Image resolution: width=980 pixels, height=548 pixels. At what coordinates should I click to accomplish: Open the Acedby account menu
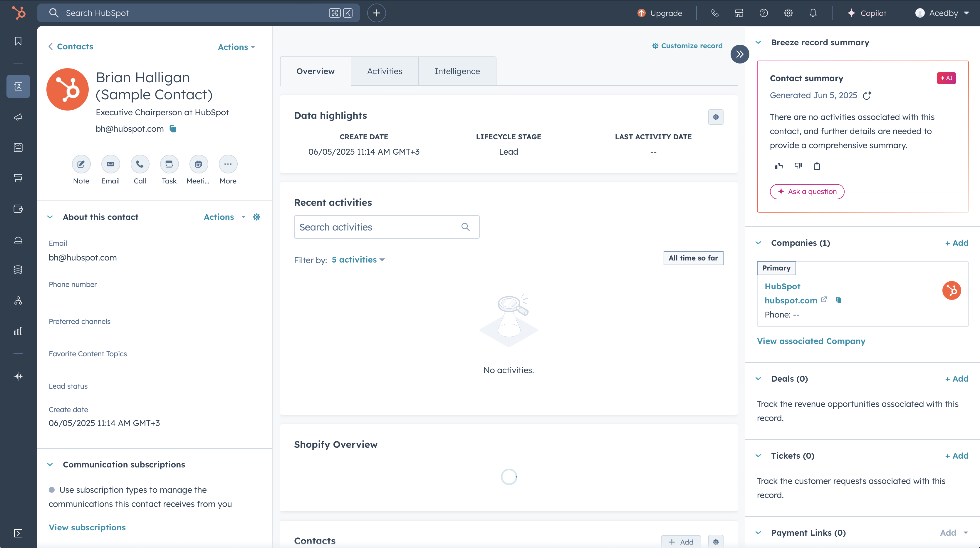click(x=942, y=13)
